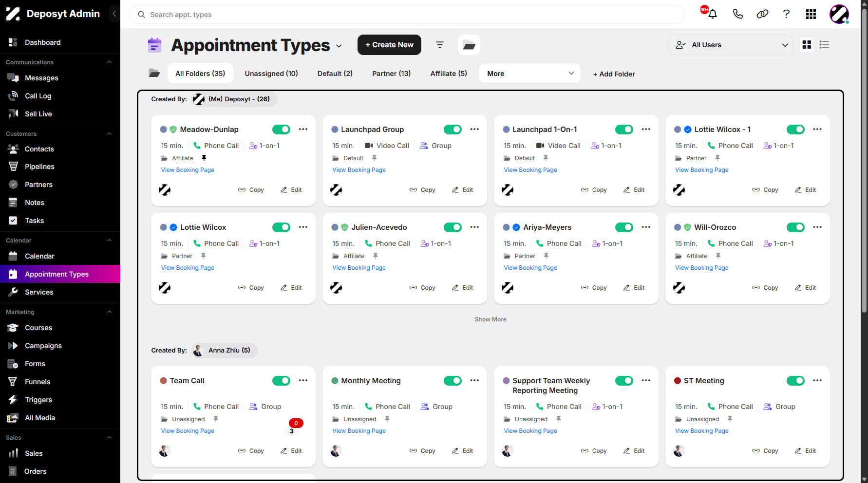Open the link icon in top bar
The image size is (868, 483).
pyautogui.click(x=762, y=14)
